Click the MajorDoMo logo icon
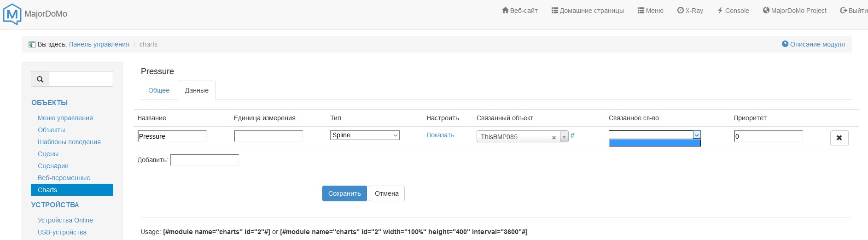Image resolution: width=868 pixels, height=240 pixels. pyautogui.click(x=12, y=14)
